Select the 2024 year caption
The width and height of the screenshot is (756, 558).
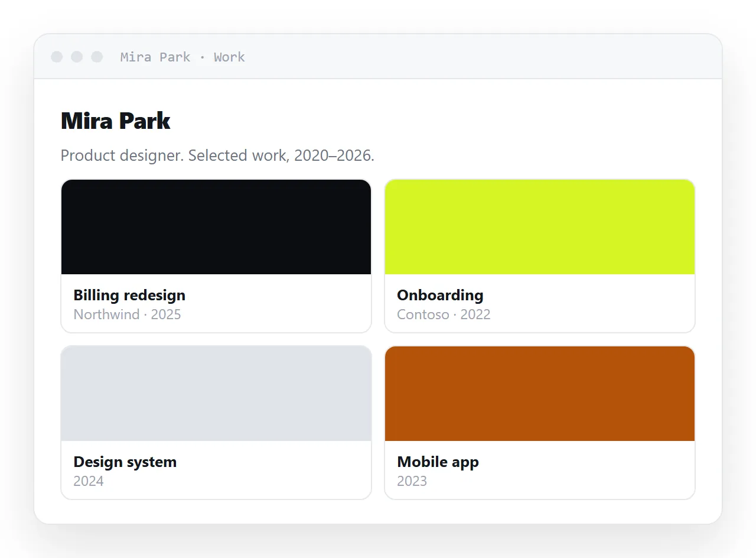pos(89,481)
